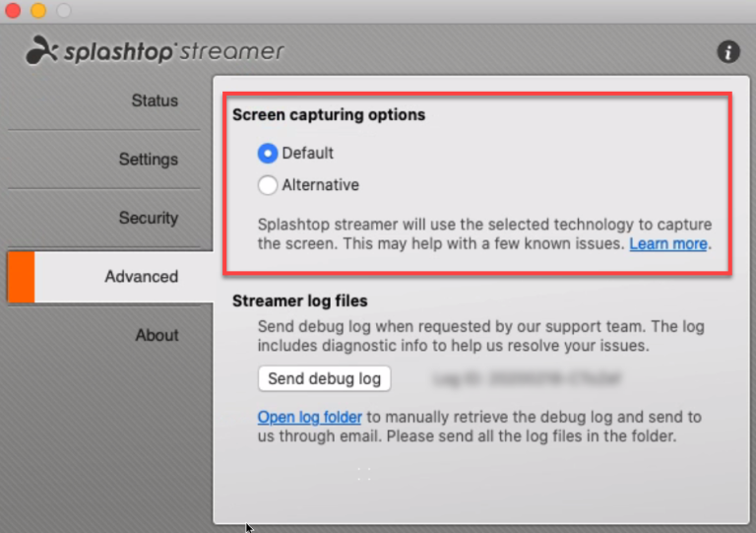Click the Streamer log files heading
Image resolution: width=756 pixels, height=533 pixels.
click(299, 300)
